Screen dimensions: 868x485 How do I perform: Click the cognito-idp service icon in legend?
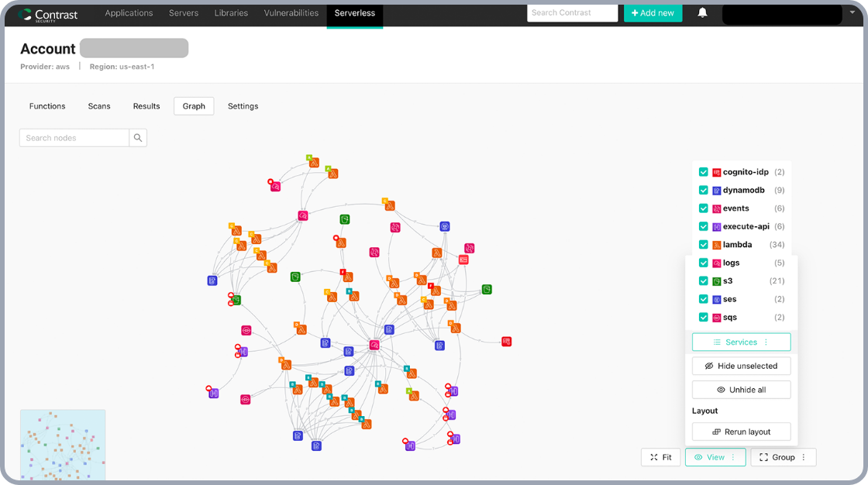[x=717, y=172]
